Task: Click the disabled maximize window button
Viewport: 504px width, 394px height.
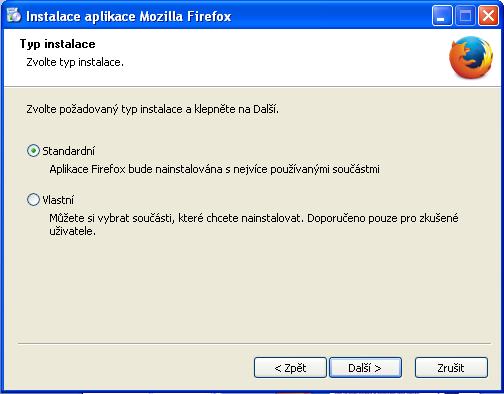Action: point(465,16)
